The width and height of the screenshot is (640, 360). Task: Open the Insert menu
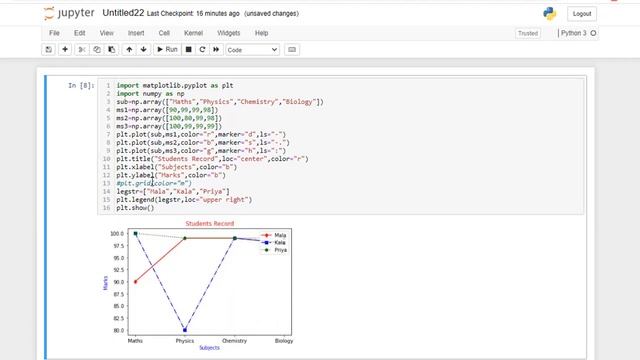tap(136, 33)
